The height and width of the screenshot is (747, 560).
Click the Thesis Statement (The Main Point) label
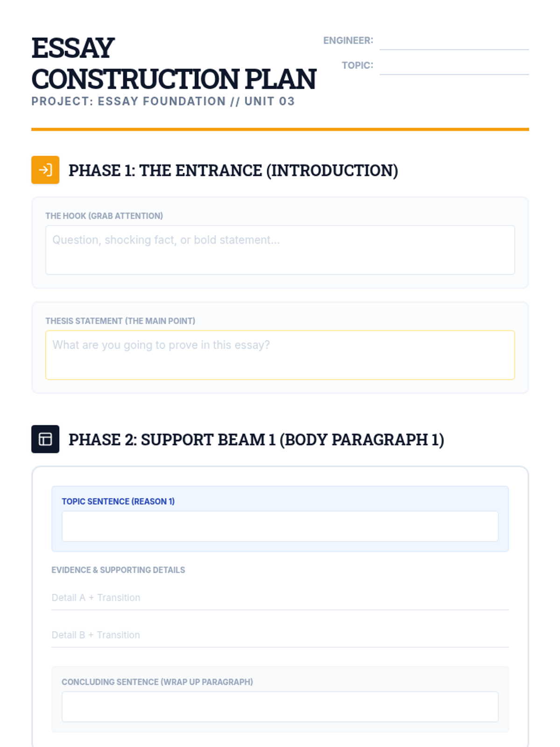tap(120, 321)
